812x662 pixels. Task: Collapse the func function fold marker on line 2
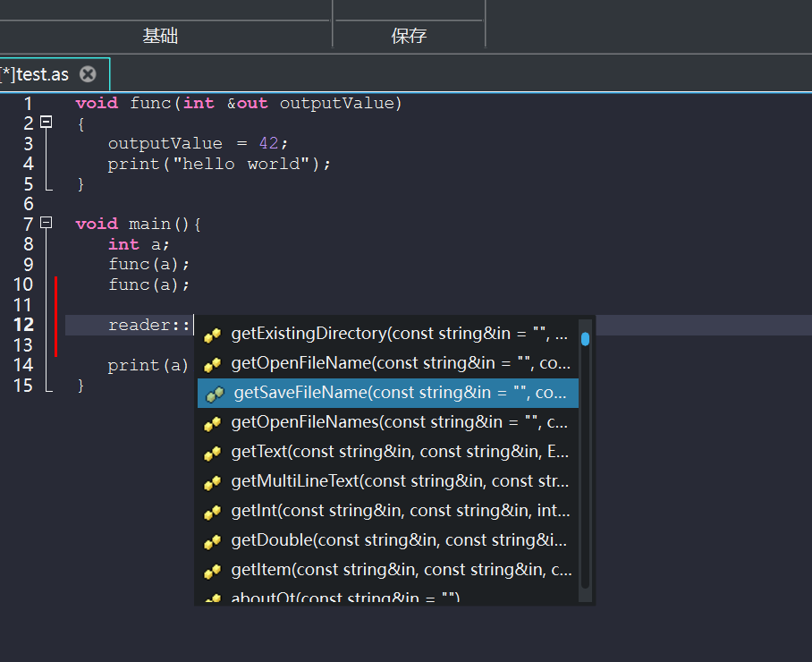click(47, 122)
